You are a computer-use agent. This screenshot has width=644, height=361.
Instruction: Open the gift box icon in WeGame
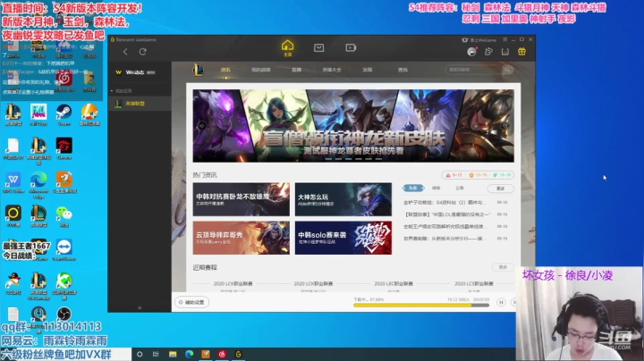click(521, 52)
